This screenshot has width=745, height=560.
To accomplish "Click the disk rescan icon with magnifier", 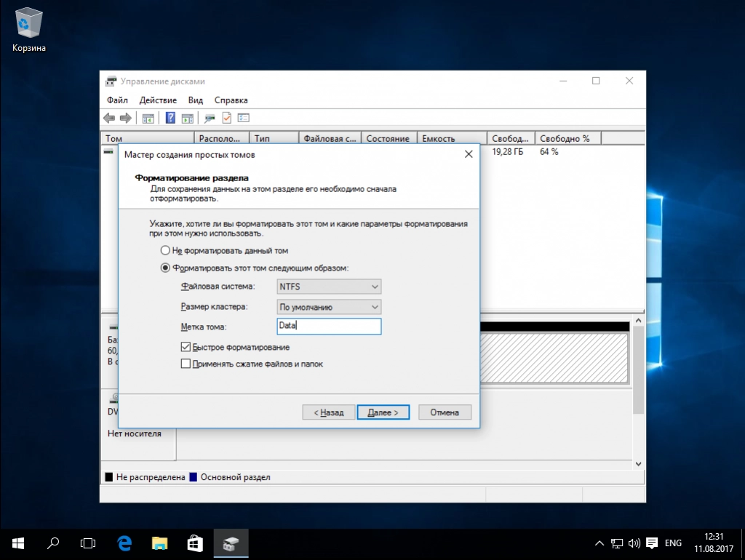I will pos(210,118).
